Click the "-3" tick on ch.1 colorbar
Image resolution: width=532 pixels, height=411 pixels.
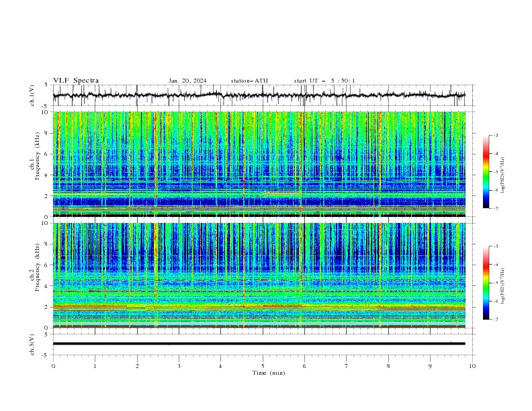coord(495,135)
